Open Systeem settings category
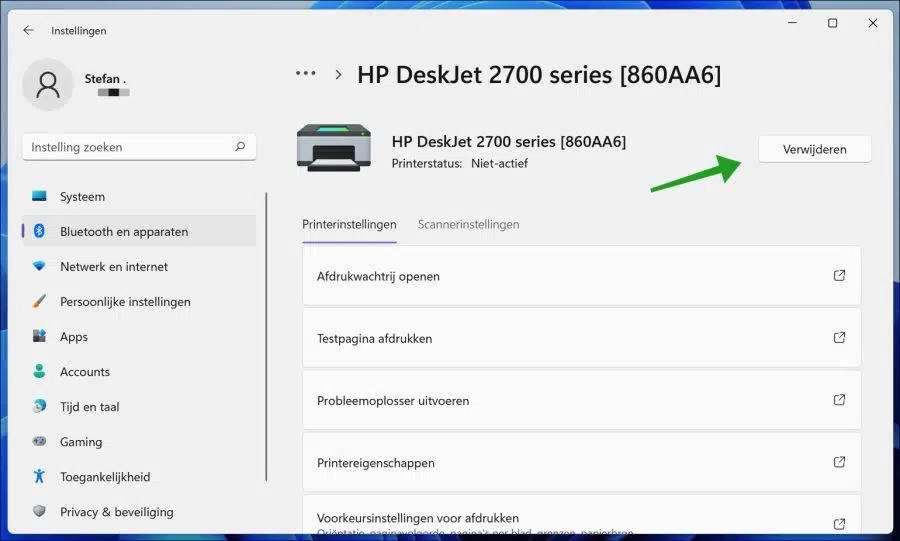 [x=139, y=197]
